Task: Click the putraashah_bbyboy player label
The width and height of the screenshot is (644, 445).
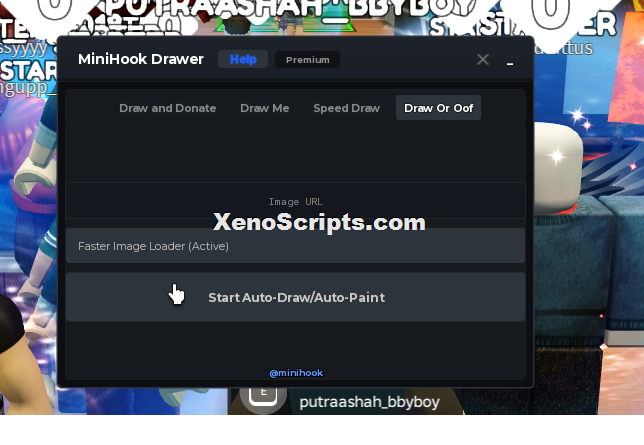Action: pos(370,402)
